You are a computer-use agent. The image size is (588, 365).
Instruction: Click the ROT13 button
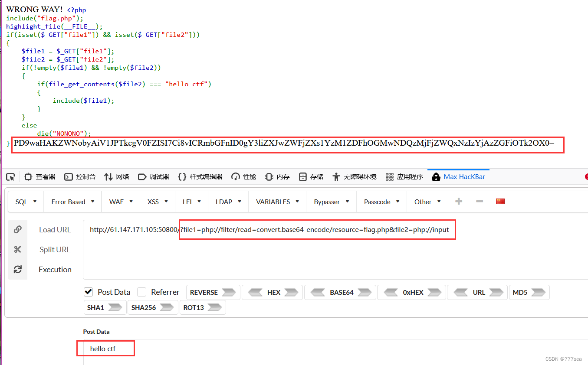(x=194, y=308)
